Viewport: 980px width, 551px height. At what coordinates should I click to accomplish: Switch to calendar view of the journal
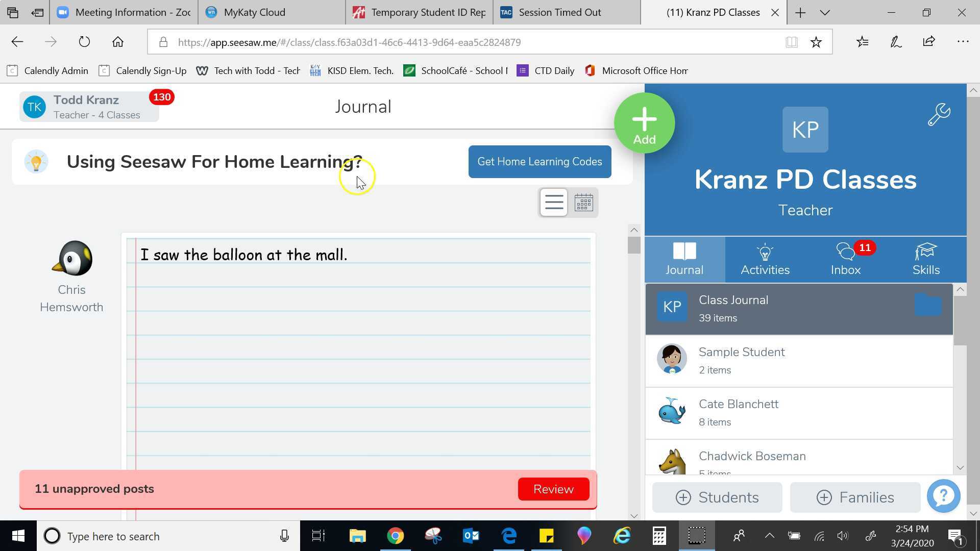coord(584,202)
